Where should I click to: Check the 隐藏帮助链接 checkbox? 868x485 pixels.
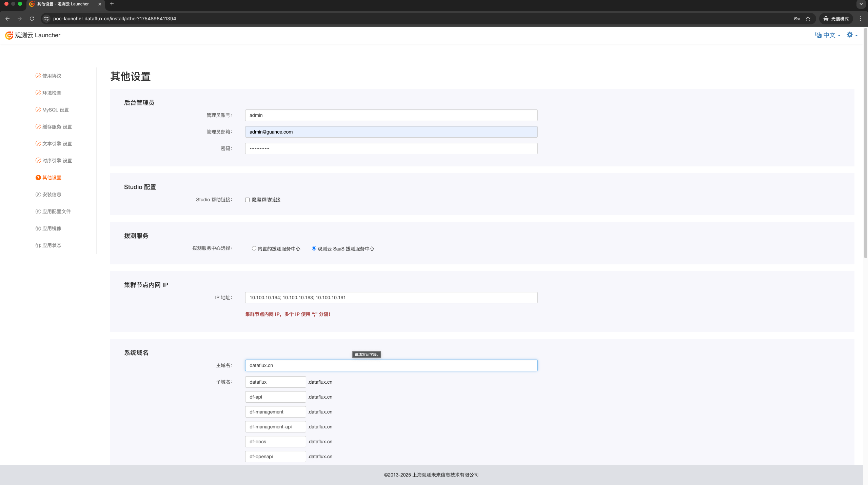click(248, 200)
